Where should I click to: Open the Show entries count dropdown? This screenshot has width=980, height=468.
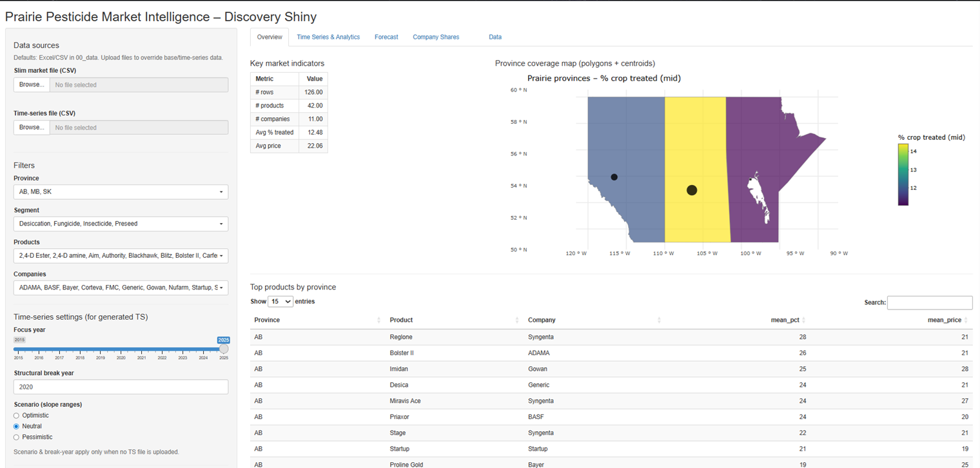point(280,302)
